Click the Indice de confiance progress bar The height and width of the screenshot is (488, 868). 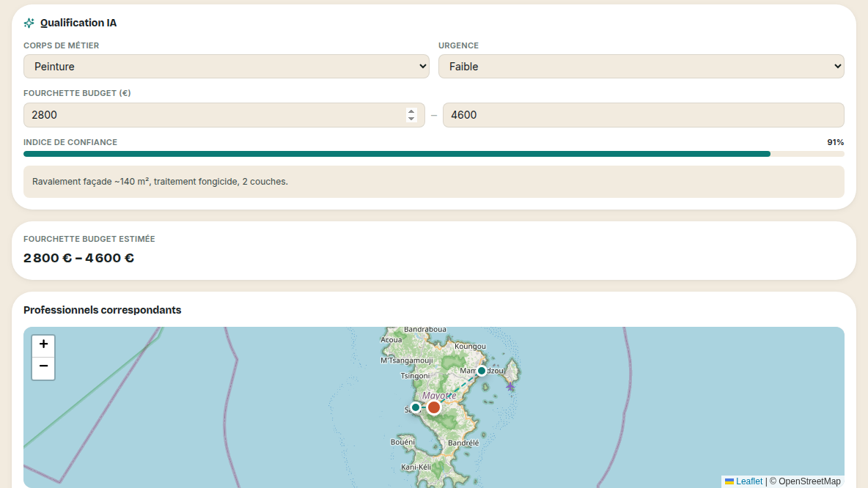433,154
